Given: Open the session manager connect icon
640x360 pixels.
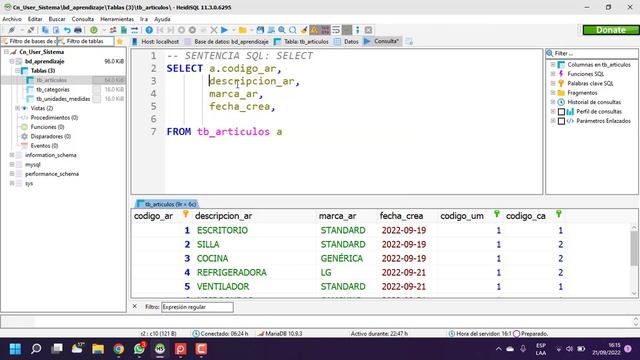Looking at the screenshot, I should coord(11,30).
